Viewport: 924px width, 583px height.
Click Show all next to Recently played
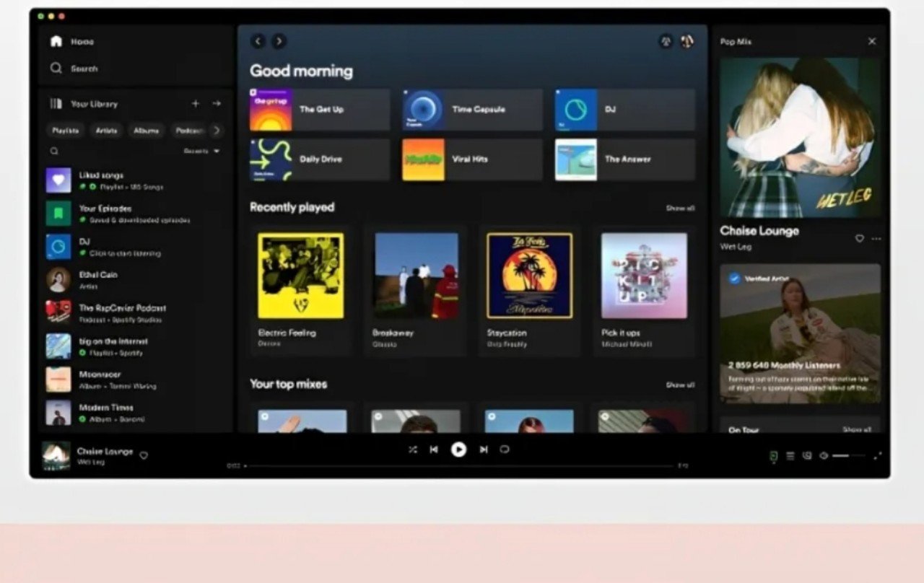[x=680, y=208]
